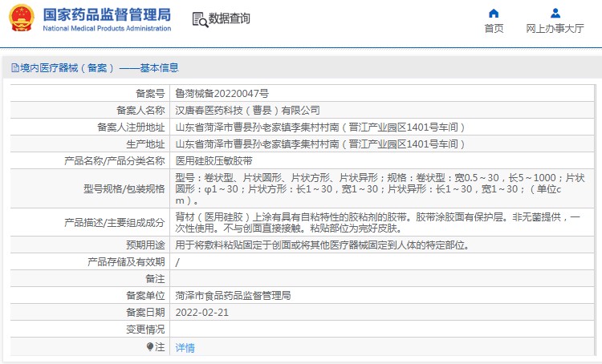Viewport: 602px width, 364px height.
Task: Select product name 医用硅胶压敏胶带
Action: pos(214,161)
